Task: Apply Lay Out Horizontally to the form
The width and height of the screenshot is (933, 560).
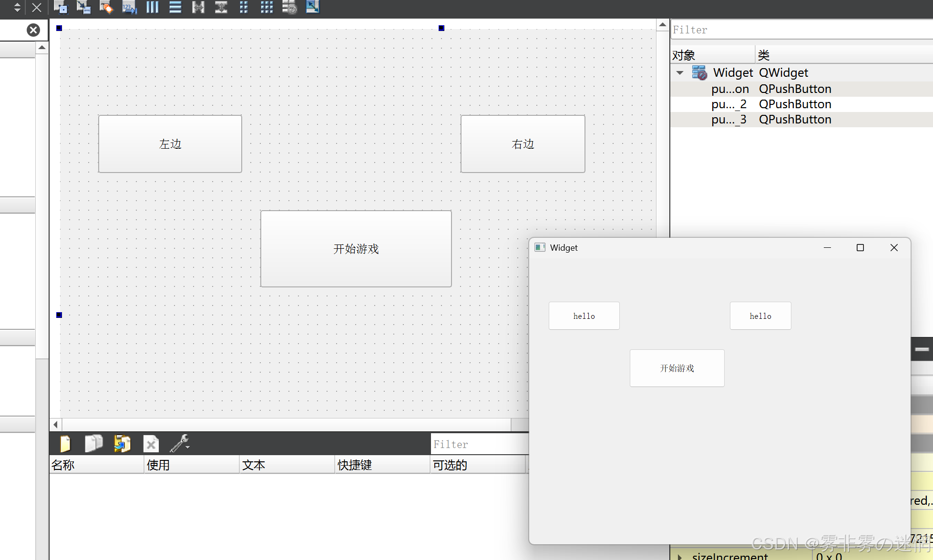Action: (152, 7)
